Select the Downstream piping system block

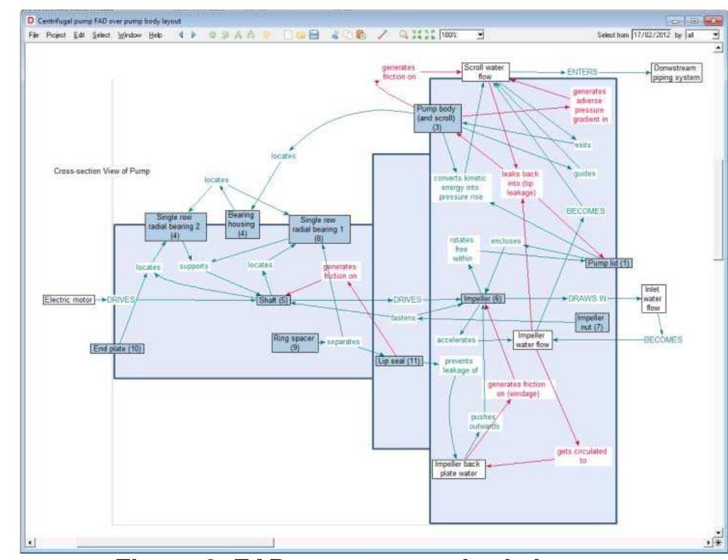(x=676, y=73)
